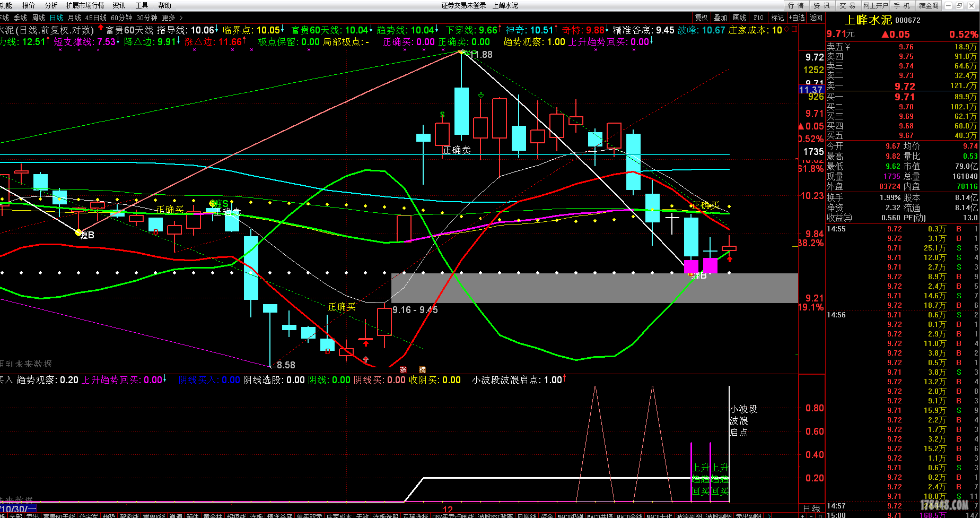Select the 庄家成本 indicator tab
Screen dimensions: 980x518
pos(340,514)
